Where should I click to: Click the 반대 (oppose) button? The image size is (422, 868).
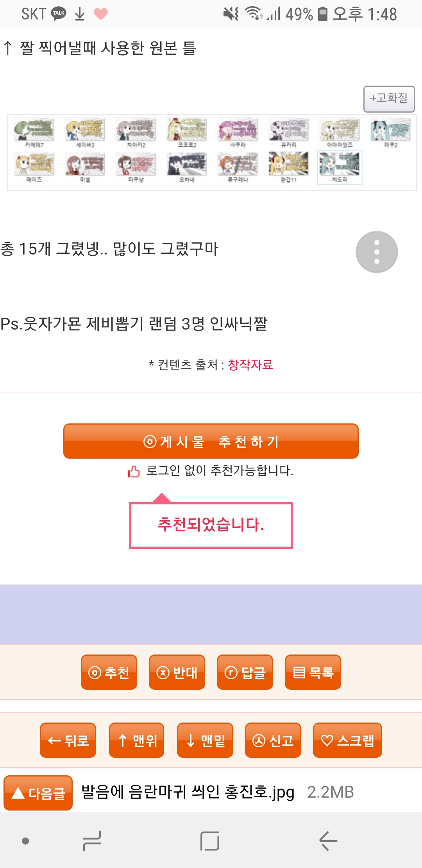(177, 672)
